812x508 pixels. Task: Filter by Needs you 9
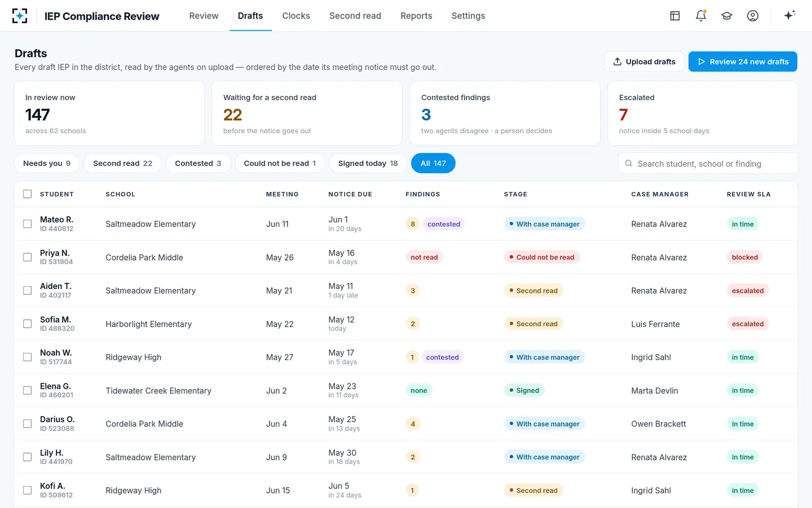pyautogui.click(x=47, y=163)
